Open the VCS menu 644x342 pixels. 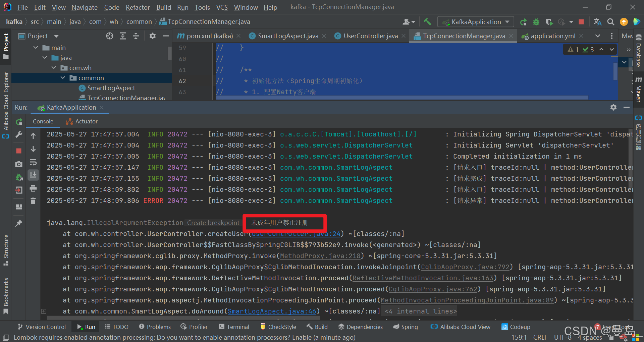point(222,7)
